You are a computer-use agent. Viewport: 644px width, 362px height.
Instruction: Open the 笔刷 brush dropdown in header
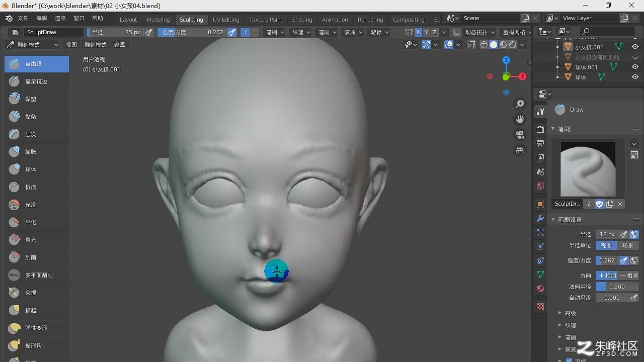point(275,32)
